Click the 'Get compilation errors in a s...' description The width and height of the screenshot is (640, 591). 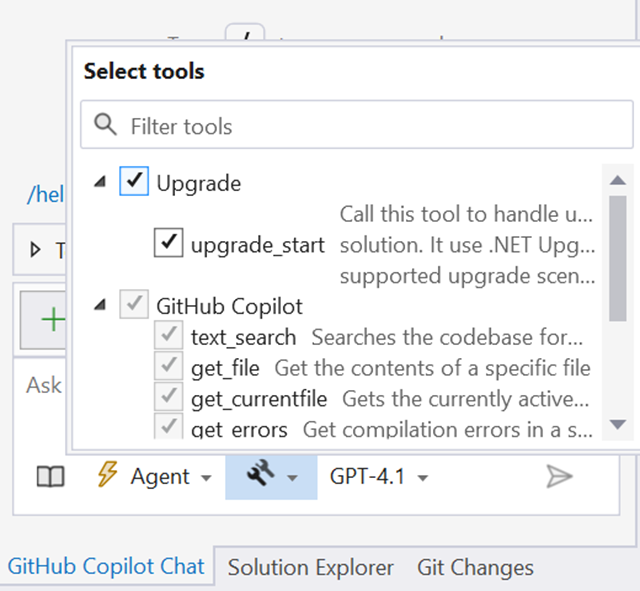[x=447, y=429]
